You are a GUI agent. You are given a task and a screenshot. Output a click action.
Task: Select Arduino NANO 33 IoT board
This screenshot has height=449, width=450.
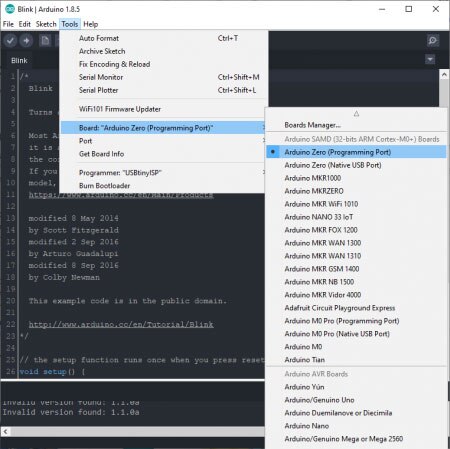356,217
